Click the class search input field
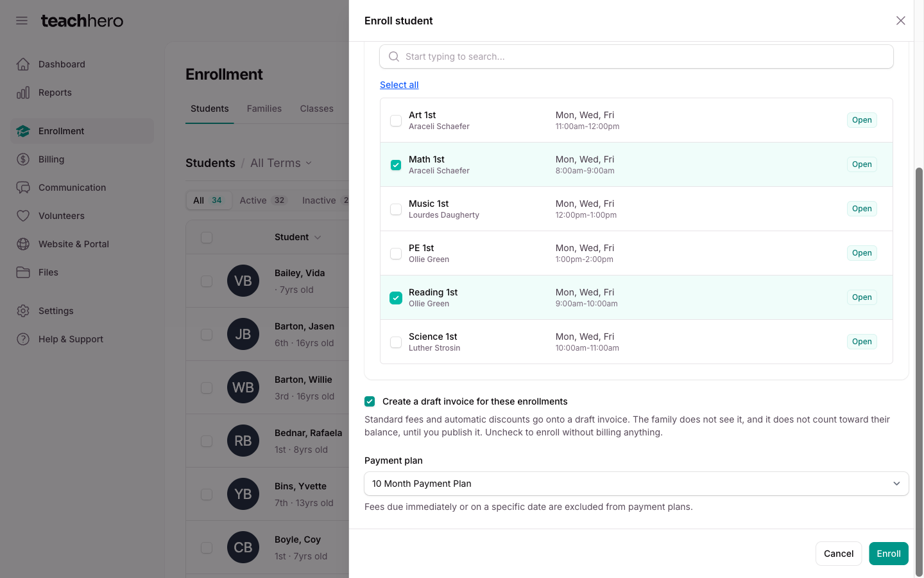The width and height of the screenshot is (924, 578). (637, 57)
